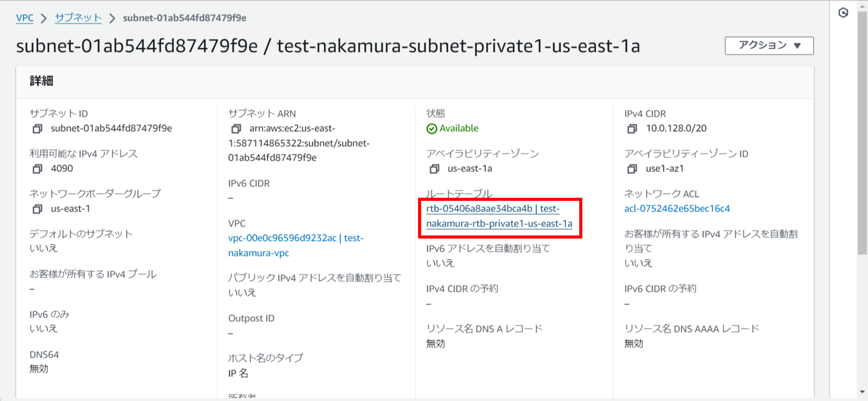Screen dimensions: 868x401
Task: Open the アクション dropdown menu
Action: tap(768, 45)
